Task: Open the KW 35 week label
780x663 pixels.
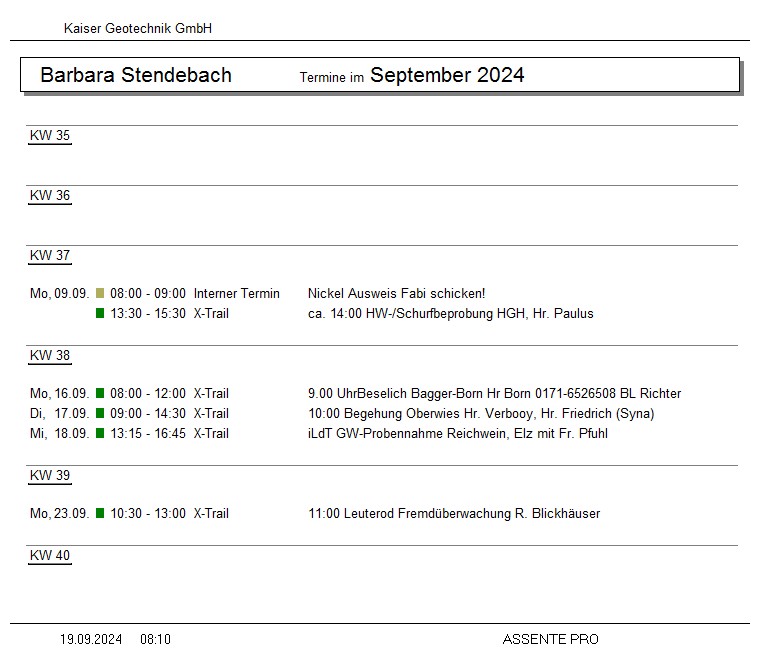Action: click(50, 136)
